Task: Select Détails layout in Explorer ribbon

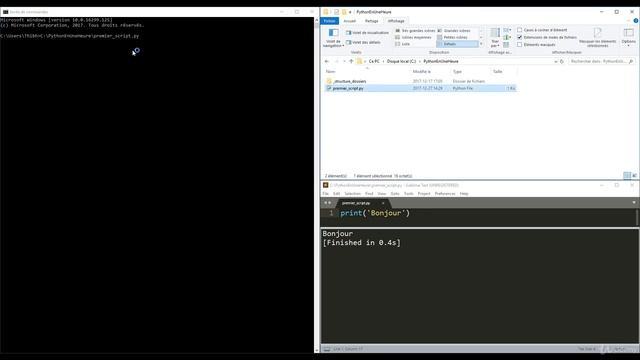Action: click(x=457, y=44)
